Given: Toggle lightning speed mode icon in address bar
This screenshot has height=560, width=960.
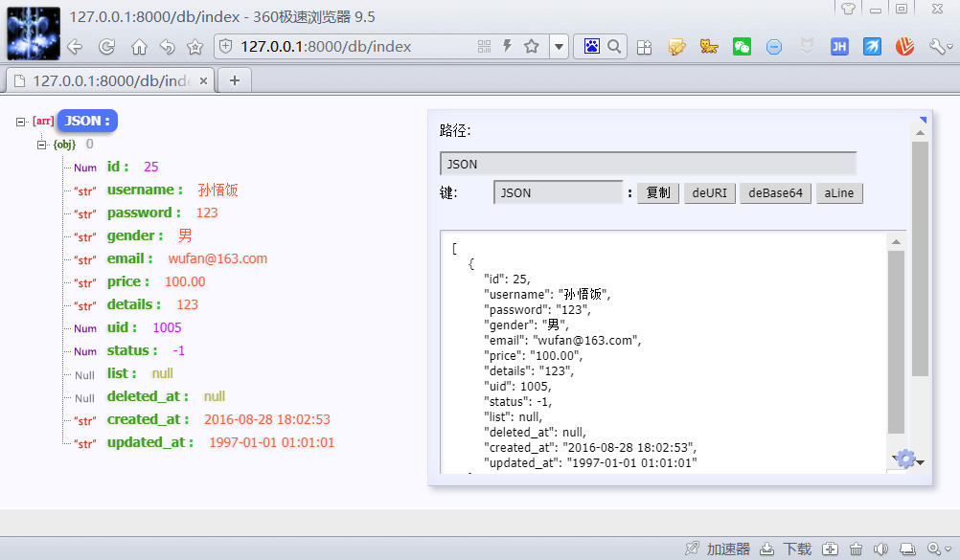Looking at the screenshot, I should (x=507, y=46).
